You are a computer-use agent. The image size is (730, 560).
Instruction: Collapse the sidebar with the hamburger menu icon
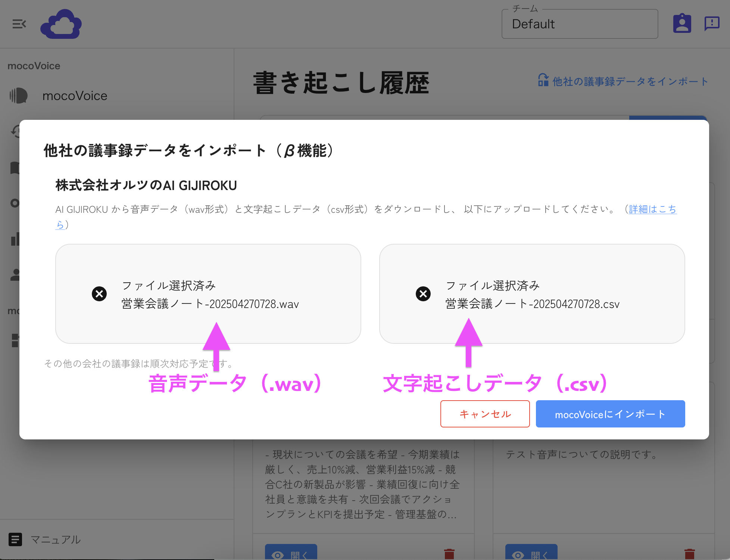click(x=19, y=24)
